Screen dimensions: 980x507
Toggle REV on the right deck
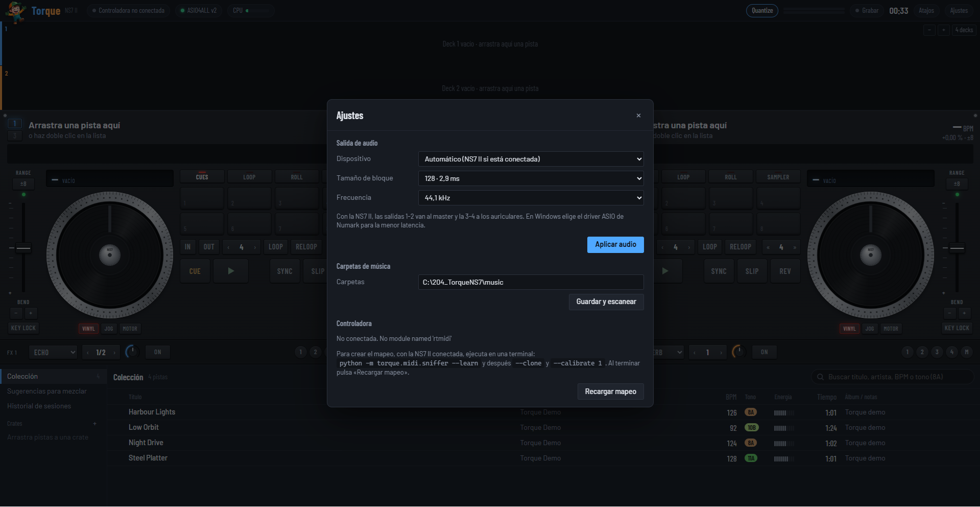point(785,271)
